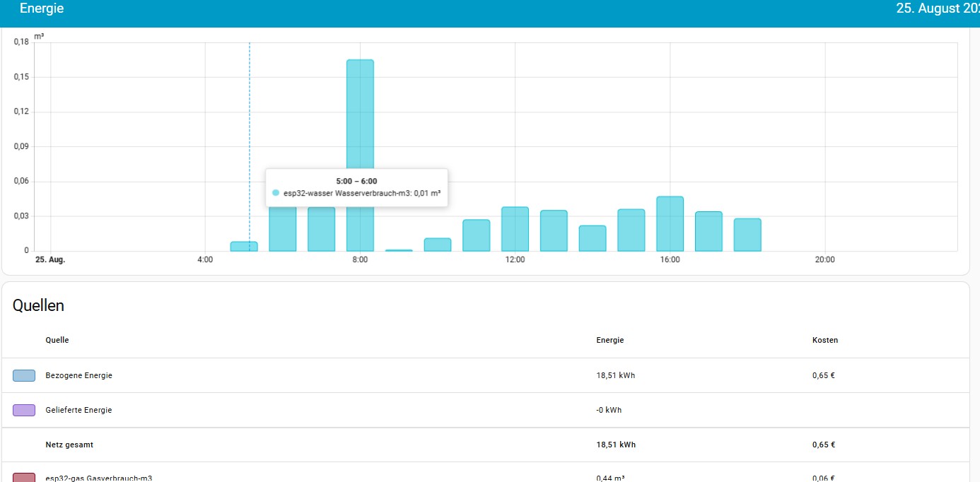Click the bold 0,65 € Netz gesamt cost
The image size is (980, 482).
[824, 445]
